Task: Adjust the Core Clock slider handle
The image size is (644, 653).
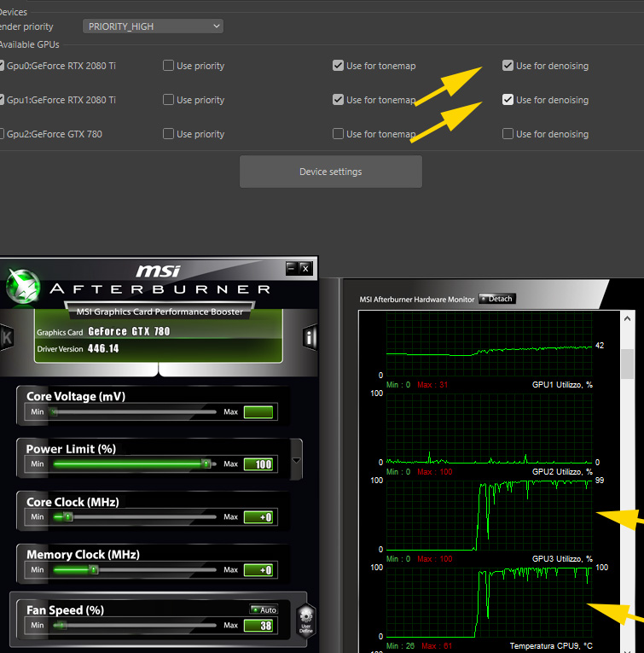Action: click(68, 516)
